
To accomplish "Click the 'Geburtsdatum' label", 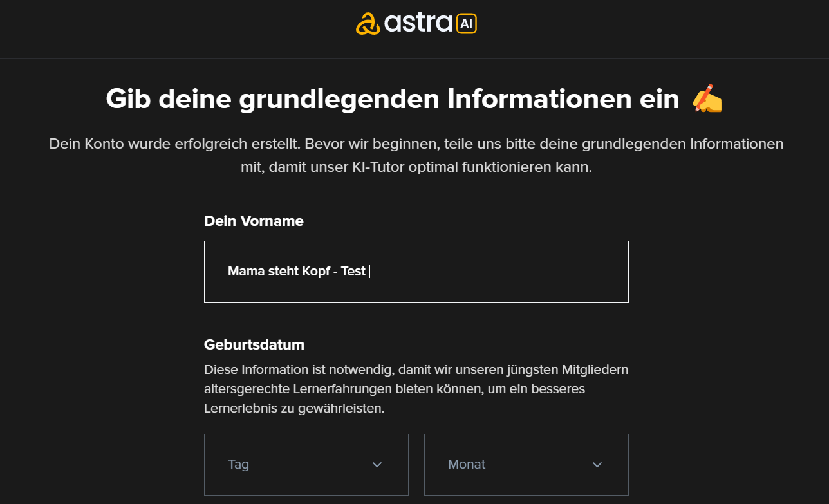I will [254, 344].
